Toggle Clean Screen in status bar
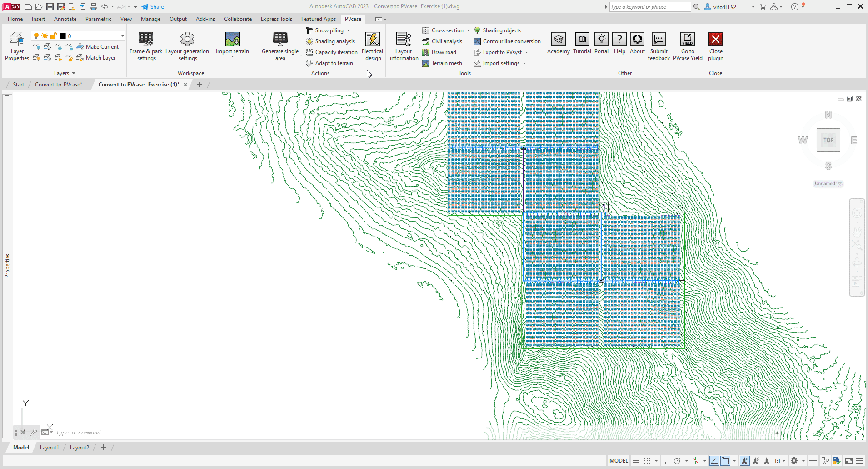This screenshot has height=469, width=868. (x=848, y=461)
